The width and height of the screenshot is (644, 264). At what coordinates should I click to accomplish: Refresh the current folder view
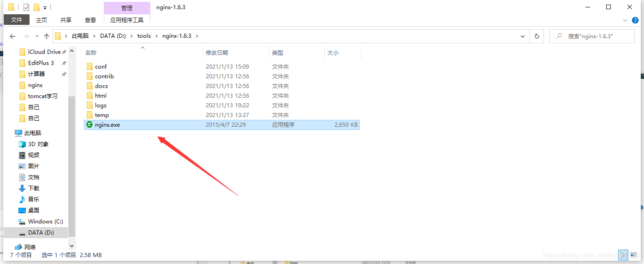click(x=537, y=36)
